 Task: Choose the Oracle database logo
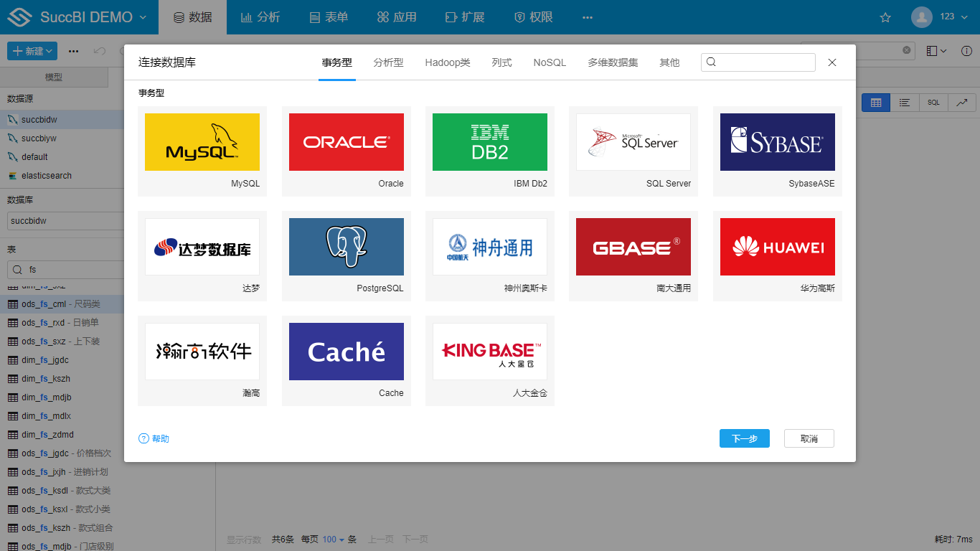tap(346, 143)
